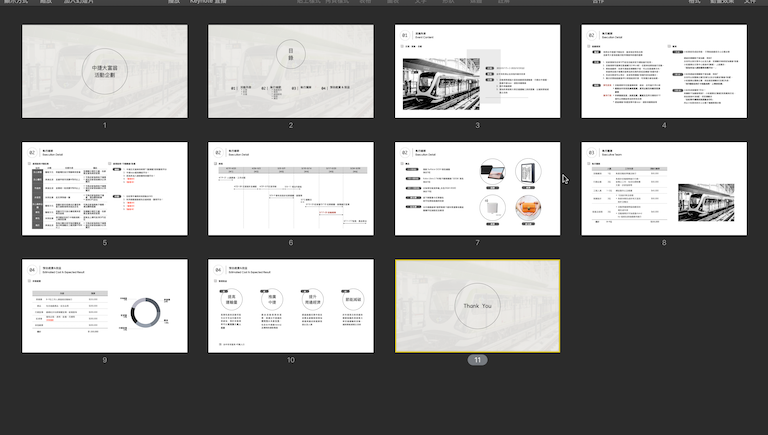Select slide 1 title thumbnail 中捷大富翁
The image size is (768, 435).
[x=104, y=71]
